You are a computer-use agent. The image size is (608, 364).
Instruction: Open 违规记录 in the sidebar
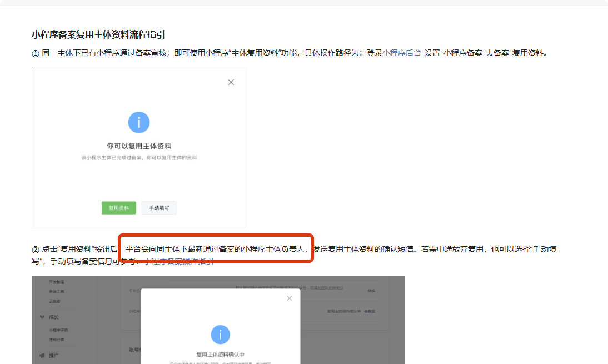click(x=57, y=340)
